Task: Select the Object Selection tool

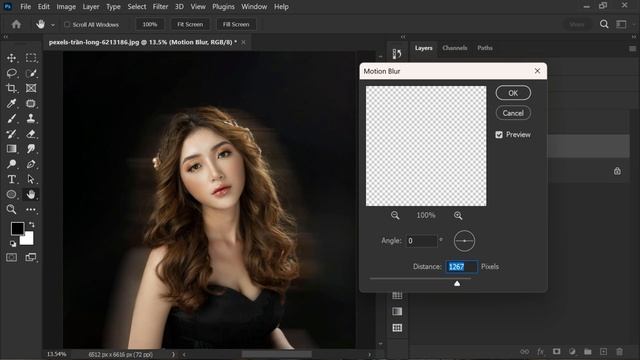Action: (x=31, y=73)
